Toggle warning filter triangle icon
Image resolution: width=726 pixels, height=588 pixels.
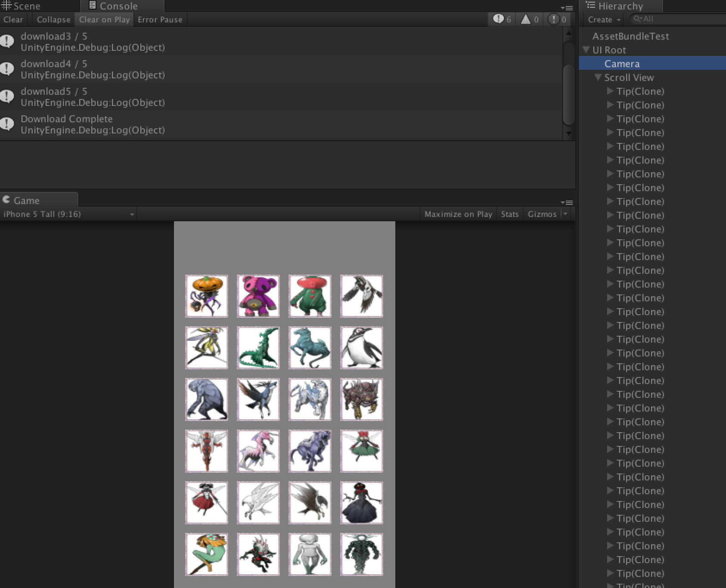tap(530, 19)
